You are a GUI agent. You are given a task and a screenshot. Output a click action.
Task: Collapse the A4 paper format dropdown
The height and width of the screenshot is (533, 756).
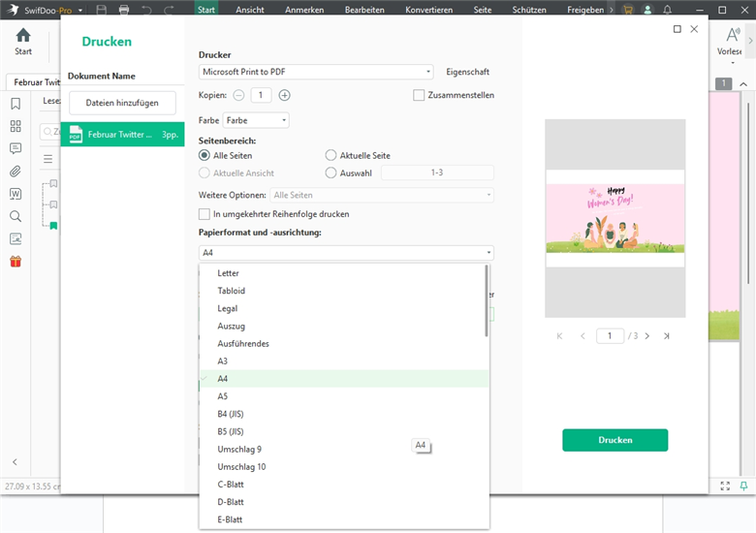coord(346,253)
